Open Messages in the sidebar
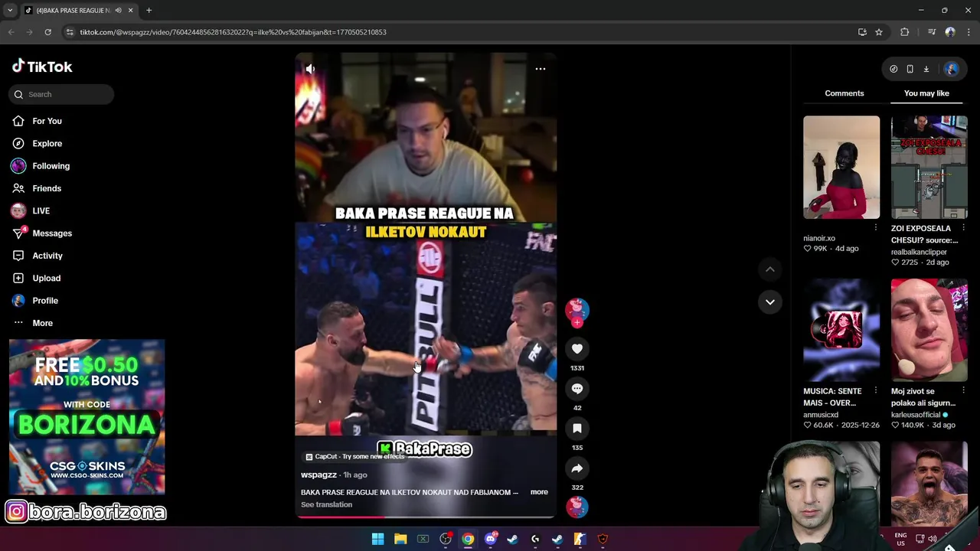The width and height of the screenshot is (980, 551). (x=52, y=233)
